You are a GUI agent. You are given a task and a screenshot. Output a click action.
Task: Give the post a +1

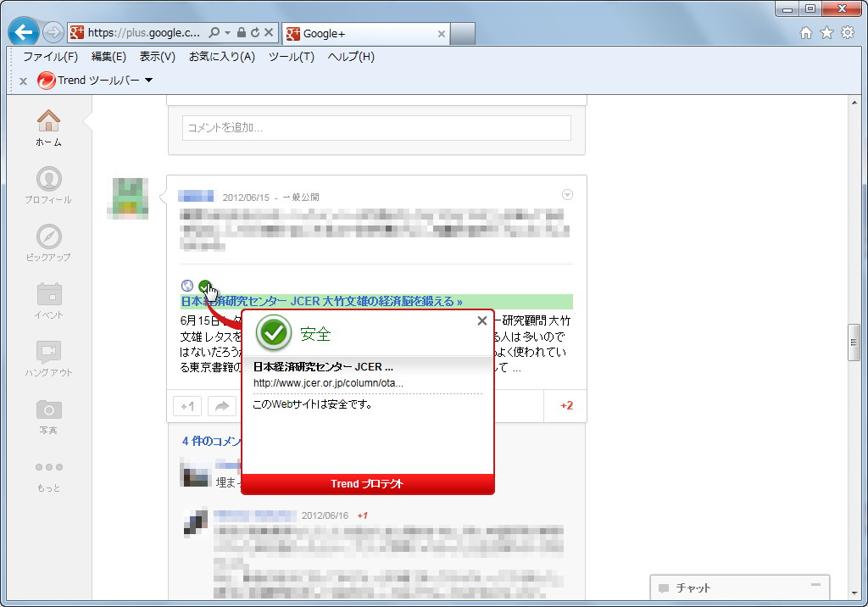tap(186, 405)
